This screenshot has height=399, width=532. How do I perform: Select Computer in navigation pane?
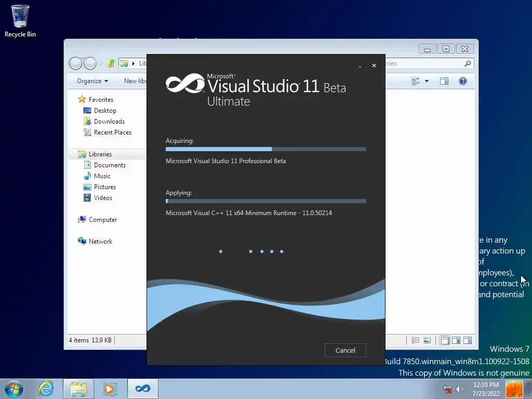click(x=103, y=220)
